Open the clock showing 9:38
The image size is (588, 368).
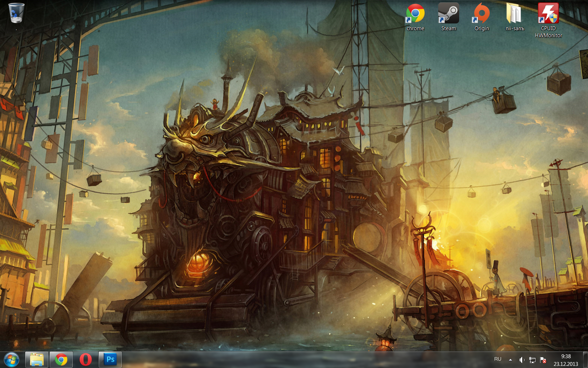coord(566,360)
